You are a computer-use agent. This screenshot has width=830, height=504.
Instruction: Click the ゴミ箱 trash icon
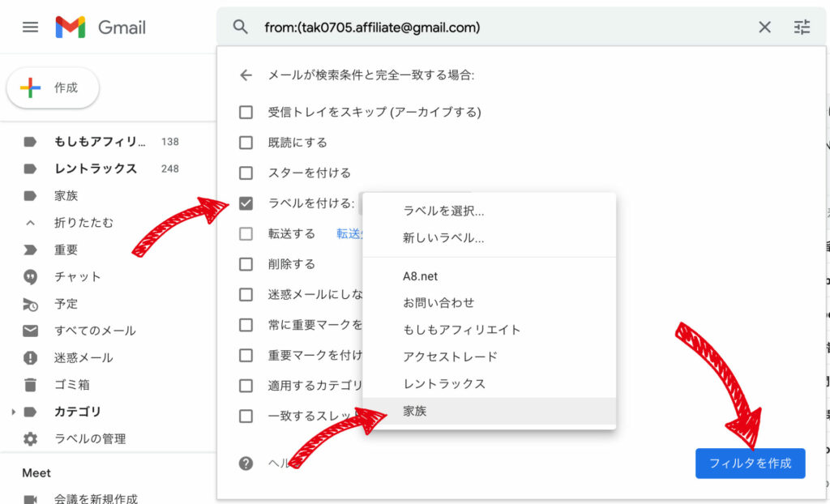click(30, 385)
